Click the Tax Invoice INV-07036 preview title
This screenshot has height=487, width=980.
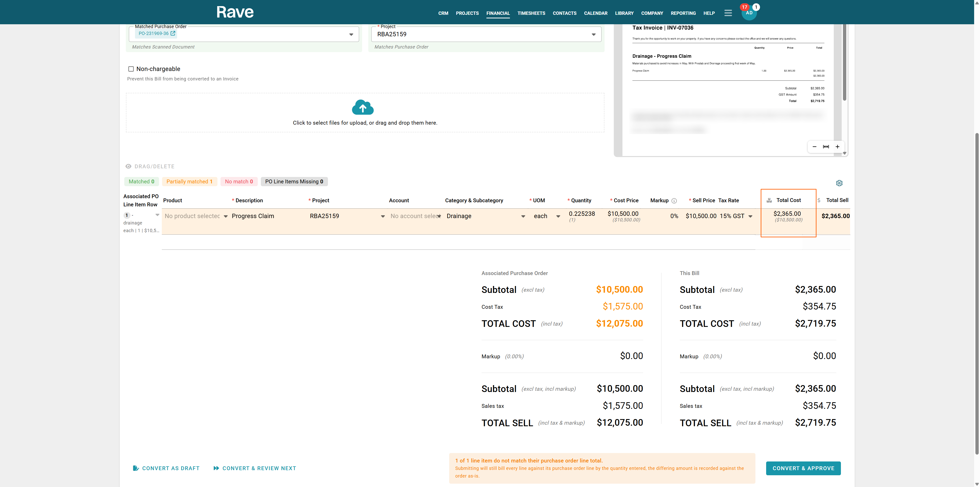(663, 28)
